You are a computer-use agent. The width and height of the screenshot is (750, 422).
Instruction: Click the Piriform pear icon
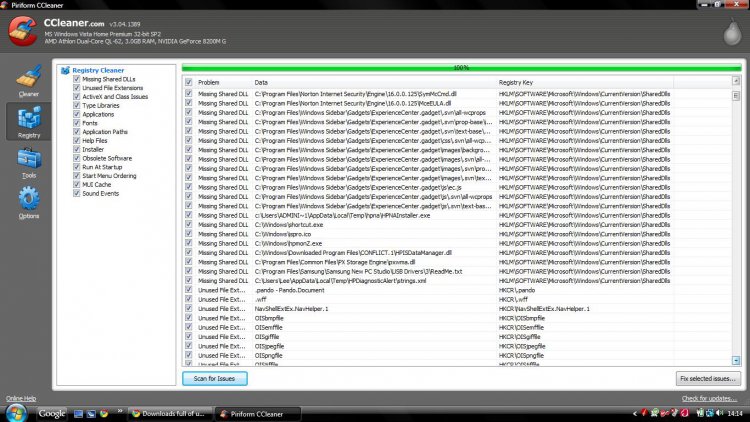pyautogui.click(x=732, y=33)
